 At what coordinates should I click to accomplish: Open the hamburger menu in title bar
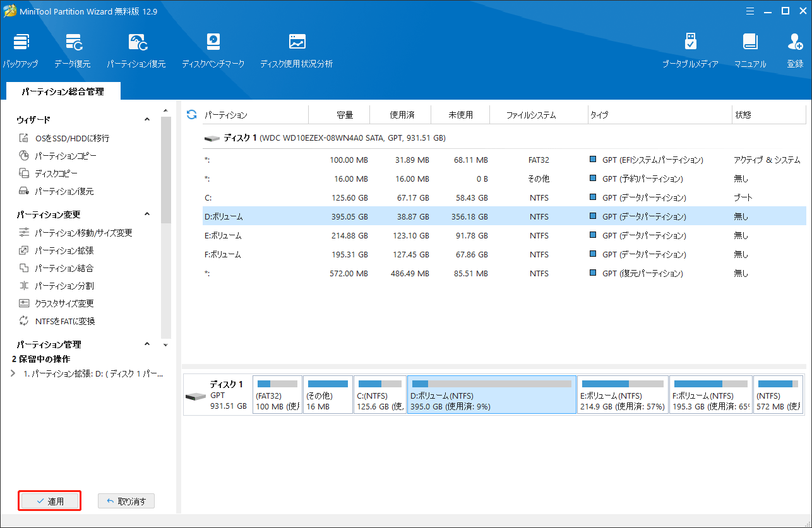coord(749,11)
